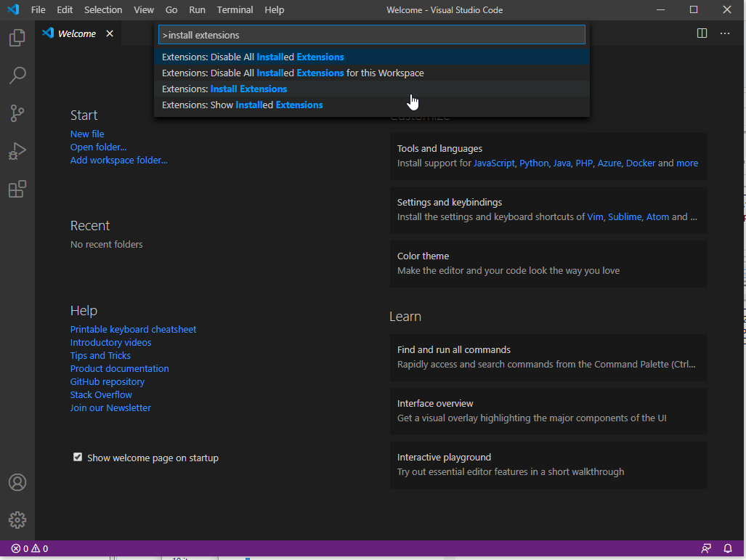Uncheck Show welcome page on startup
Image resolution: width=746 pixels, height=560 pixels.
click(78, 458)
